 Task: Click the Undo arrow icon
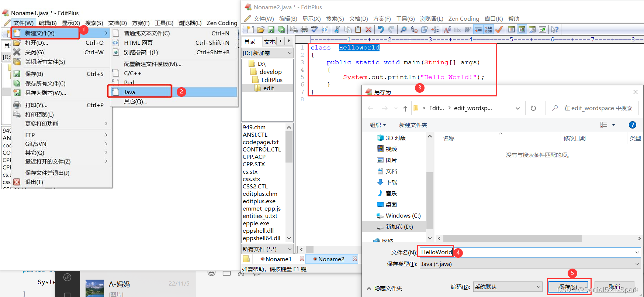click(x=381, y=30)
